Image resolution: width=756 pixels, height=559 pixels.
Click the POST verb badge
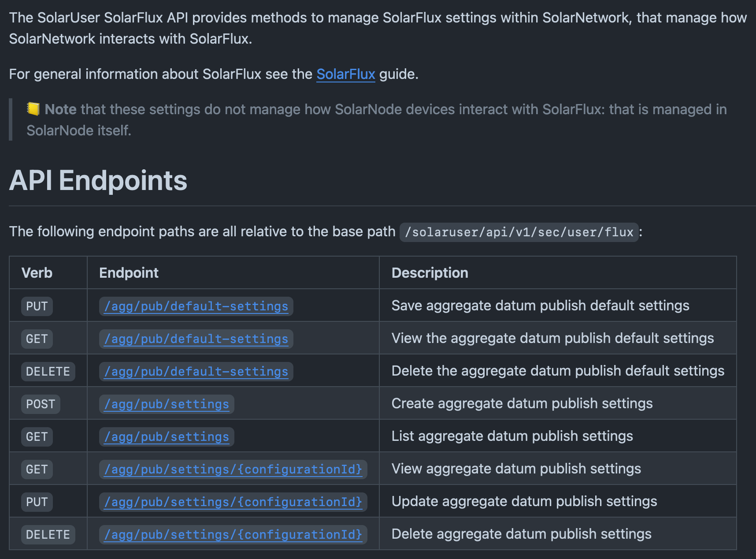click(x=41, y=404)
